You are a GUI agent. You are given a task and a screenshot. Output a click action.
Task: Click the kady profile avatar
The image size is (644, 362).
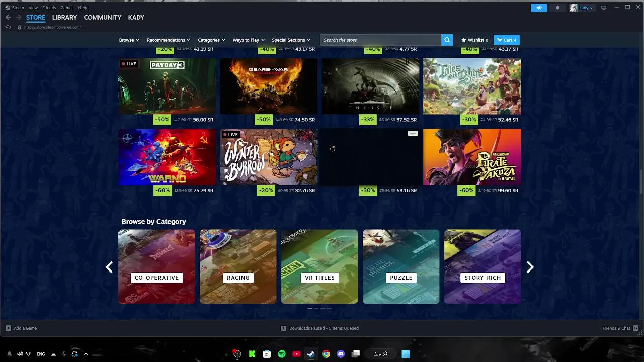pyautogui.click(x=573, y=8)
